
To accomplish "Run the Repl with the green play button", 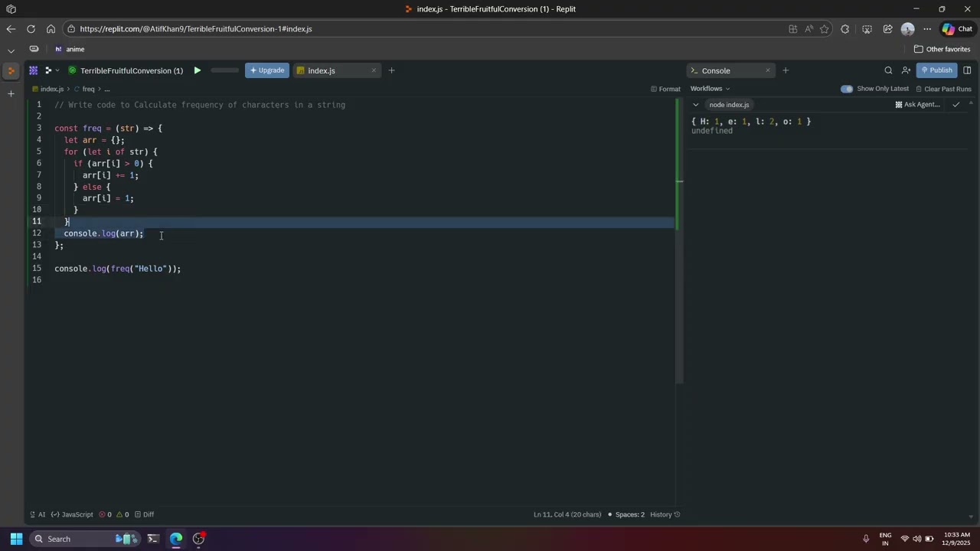I will tap(197, 70).
